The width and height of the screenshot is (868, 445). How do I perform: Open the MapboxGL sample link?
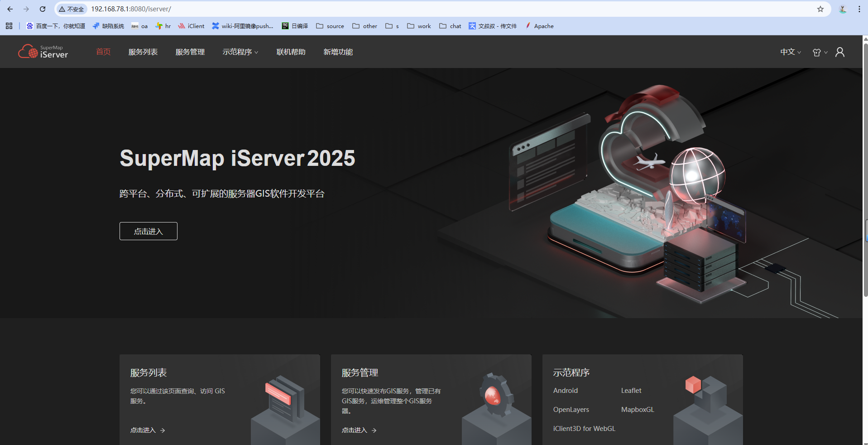pyautogui.click(x=638, y=410)
